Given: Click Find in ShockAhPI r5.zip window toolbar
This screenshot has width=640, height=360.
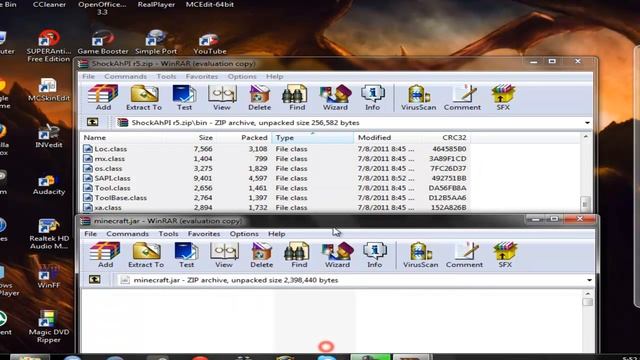Looking at the screenshot, I should 297,98.
